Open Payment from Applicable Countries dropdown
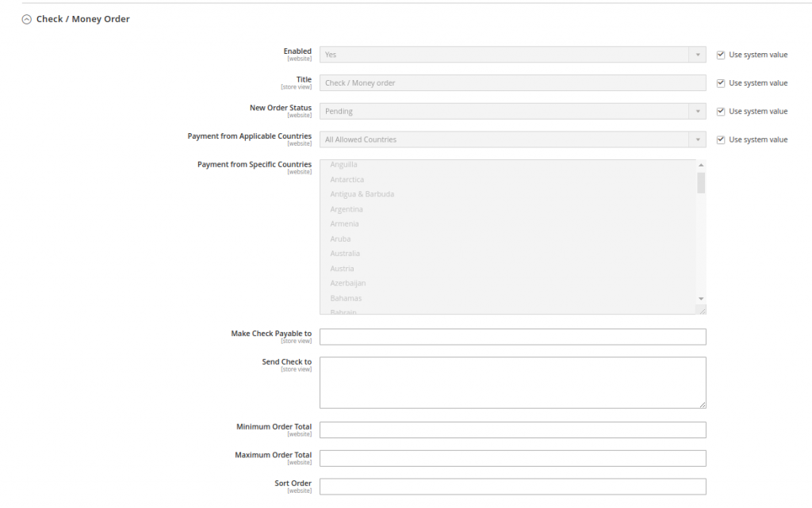Viewport: 812px width, 508px height. pos(512,139)
